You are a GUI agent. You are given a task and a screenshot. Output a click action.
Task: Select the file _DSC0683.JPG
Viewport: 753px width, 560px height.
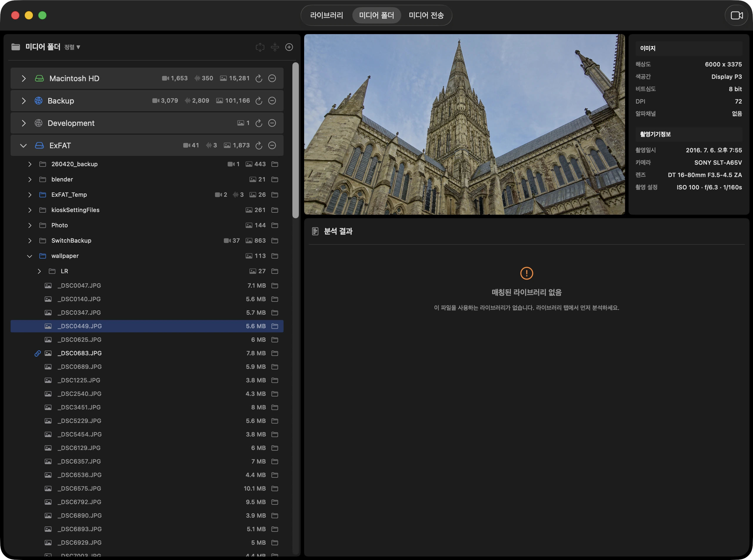[147, 353]
